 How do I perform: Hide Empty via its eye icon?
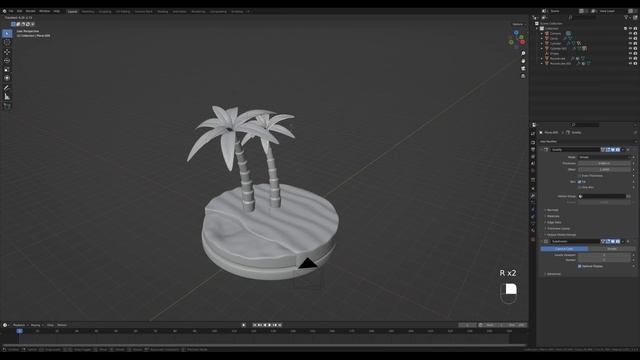click(631, 53)
